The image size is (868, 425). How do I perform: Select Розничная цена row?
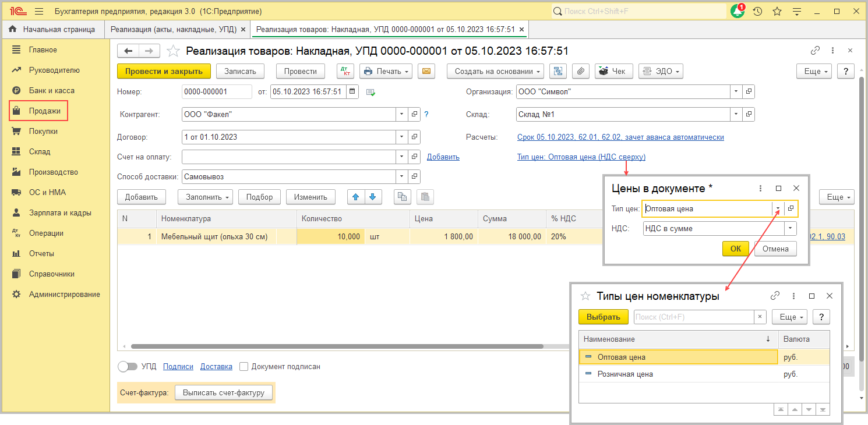pyautogui.click(x=704, y=374)
